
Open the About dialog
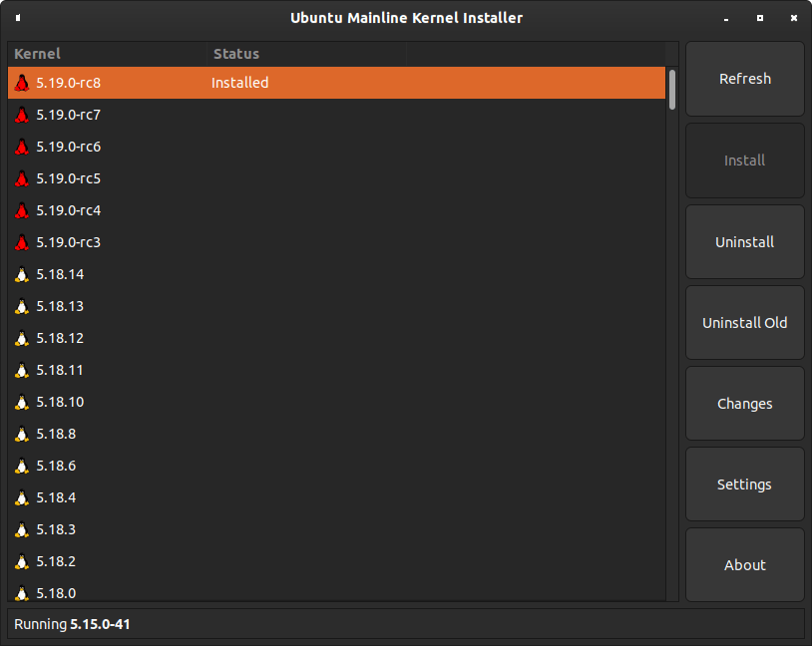(x=745, y=564)
